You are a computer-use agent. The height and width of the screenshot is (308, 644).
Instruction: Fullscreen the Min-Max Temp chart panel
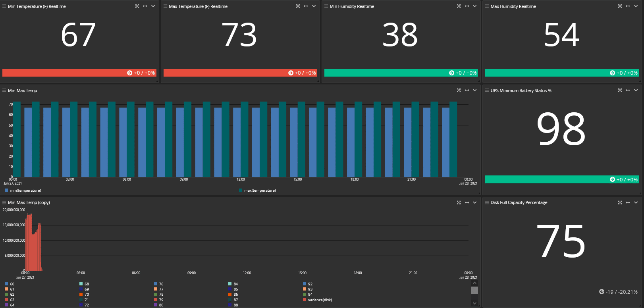pyautogui.click(x=459, y=90)
